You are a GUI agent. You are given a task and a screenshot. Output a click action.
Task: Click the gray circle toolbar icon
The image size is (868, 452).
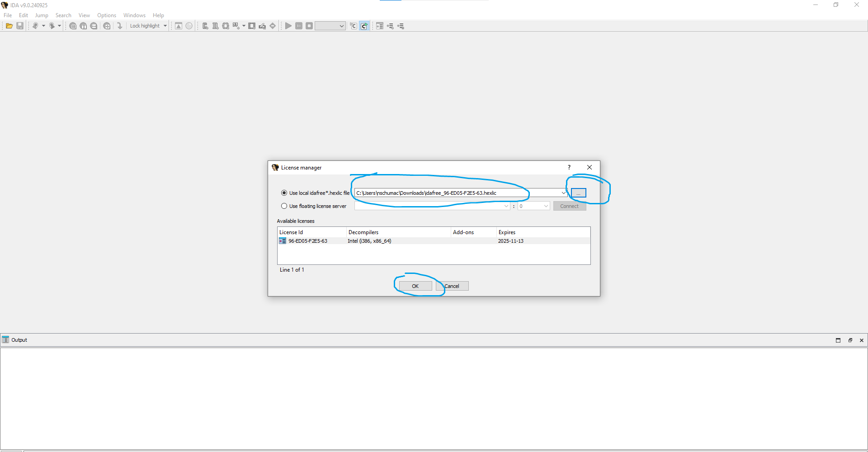189,26
